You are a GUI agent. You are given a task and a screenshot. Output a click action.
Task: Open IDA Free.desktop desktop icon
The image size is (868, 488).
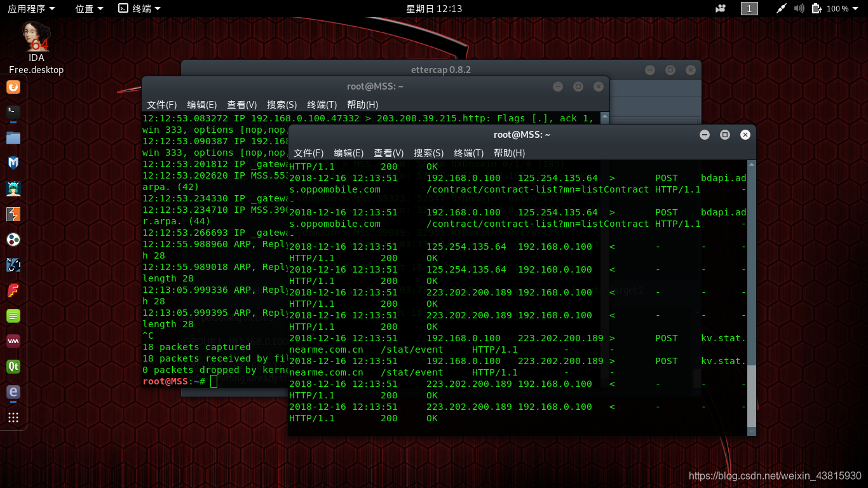click(x=36, y=48)
